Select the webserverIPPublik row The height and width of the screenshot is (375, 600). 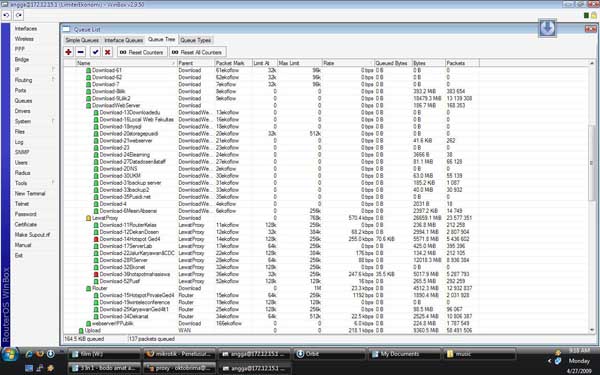coord(271,324)
